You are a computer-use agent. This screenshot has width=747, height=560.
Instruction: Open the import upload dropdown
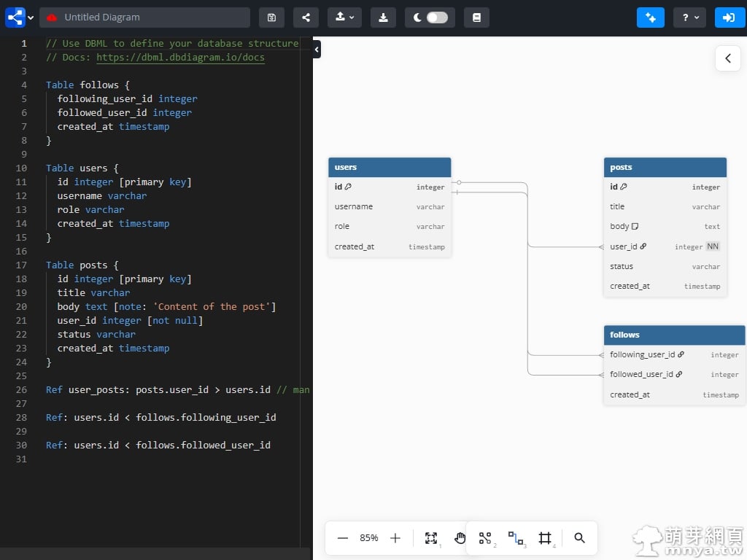point(345,17)
